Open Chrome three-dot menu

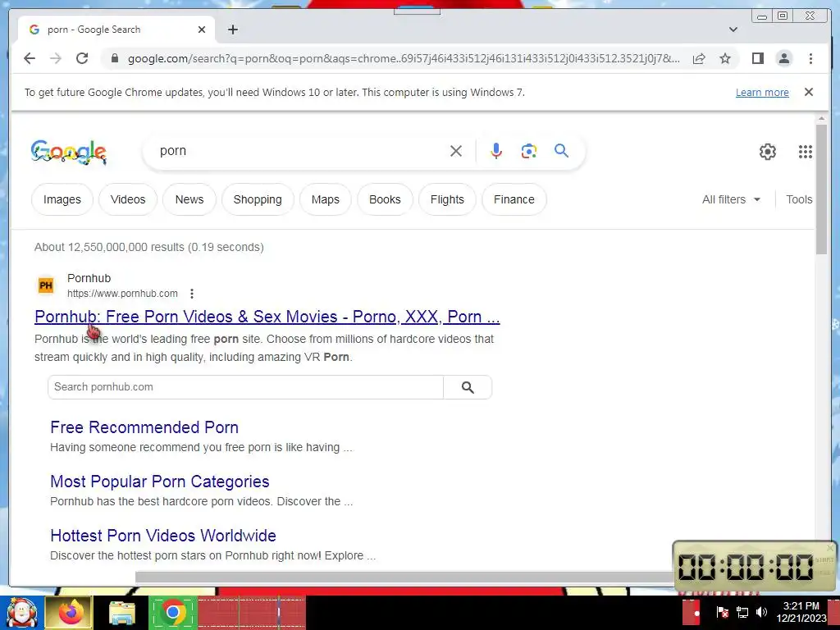[x=810, y=58]
